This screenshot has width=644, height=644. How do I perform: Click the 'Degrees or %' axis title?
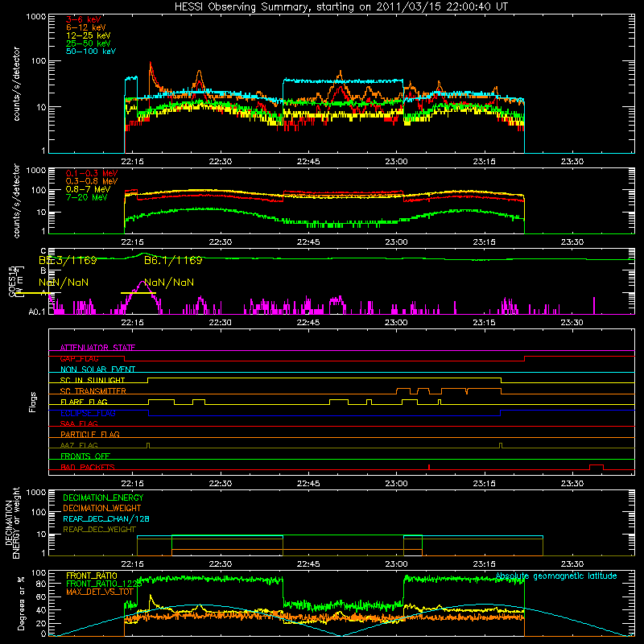coord(21,603)
